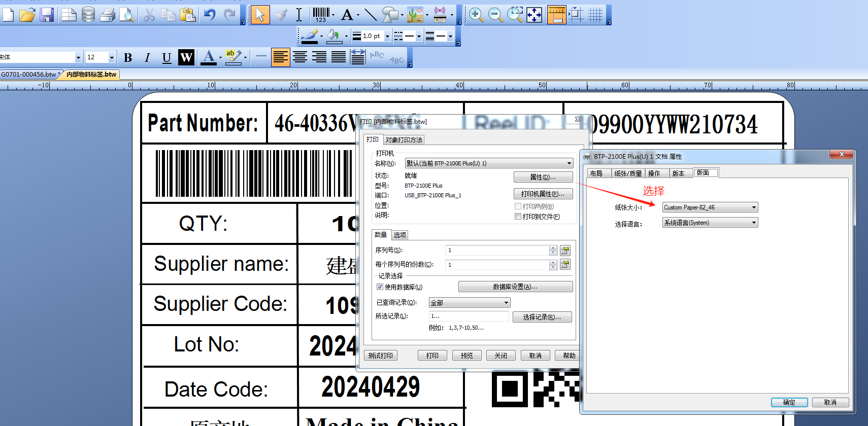Click the 确定 button in properties dialog

(789, 402)
